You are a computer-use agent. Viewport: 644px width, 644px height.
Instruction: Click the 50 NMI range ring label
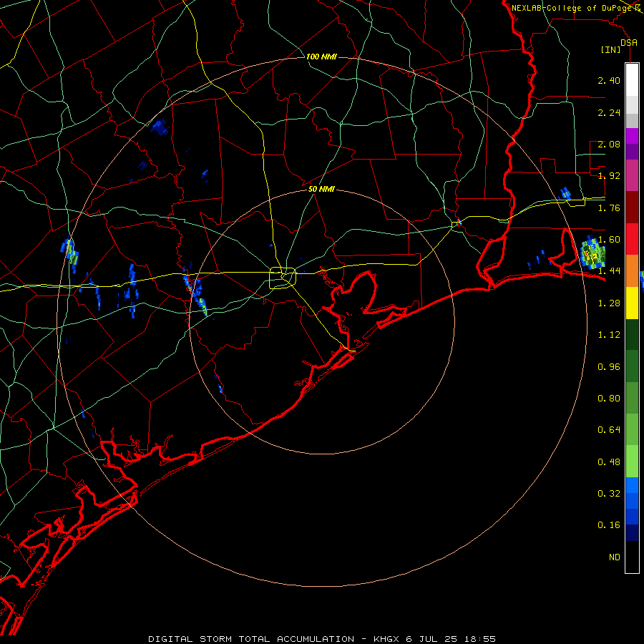point(321,190)
